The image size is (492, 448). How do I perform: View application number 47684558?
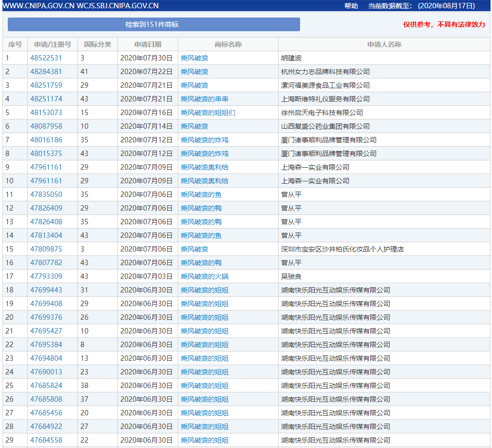pyautogui.click(x=46, y=440)
